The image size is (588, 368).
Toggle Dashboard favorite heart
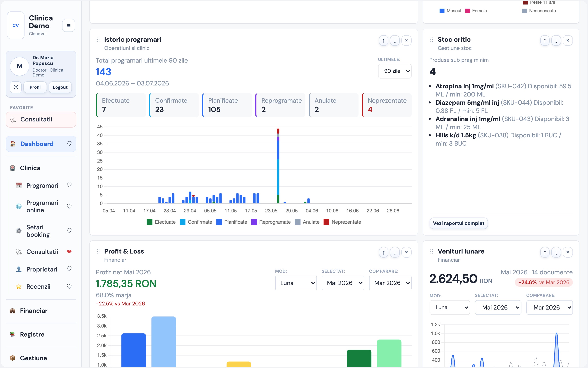point(69,144)
